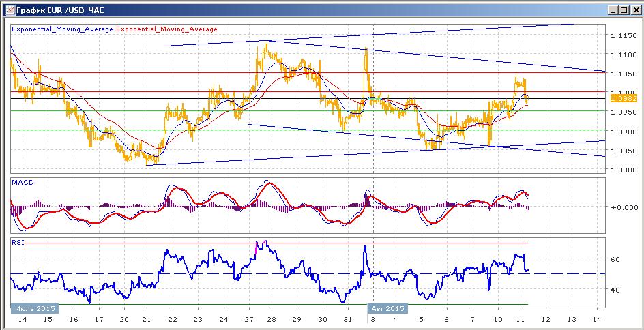Click the chart window icon in title bar
Screen dimensions: 644x330
pyautogui.click(x=10, y=10)
